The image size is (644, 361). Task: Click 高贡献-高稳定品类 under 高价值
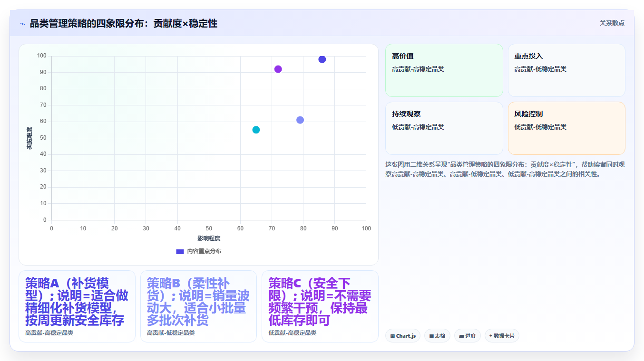point(418,69)
